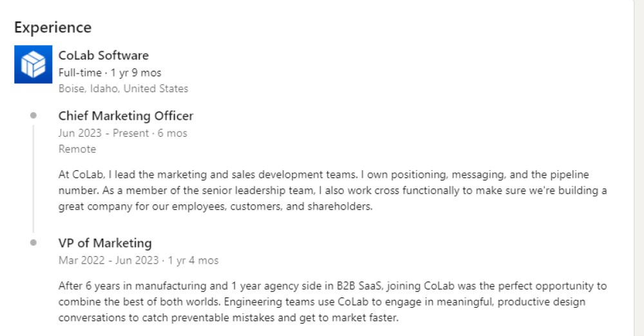Click the vertical timeline line connecting both roles

click(x=33, y=181)
